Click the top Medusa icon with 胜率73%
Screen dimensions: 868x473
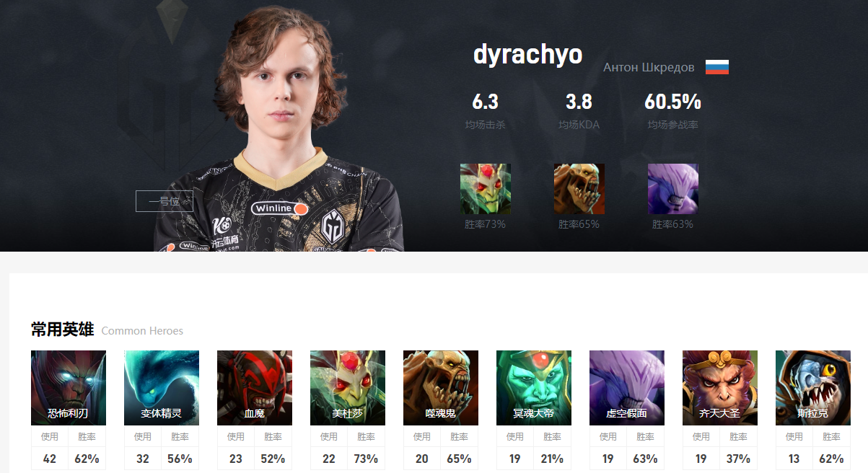(486, 189)
